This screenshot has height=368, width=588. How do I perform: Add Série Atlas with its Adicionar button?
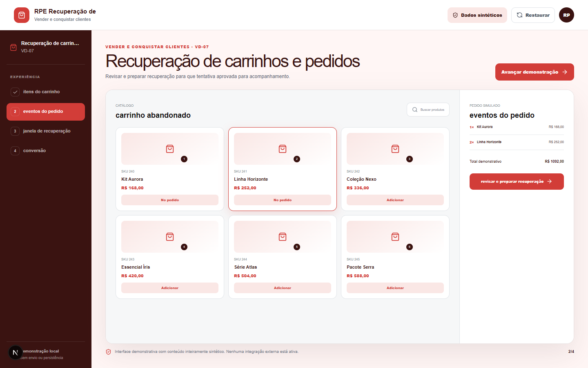(283, 288)
